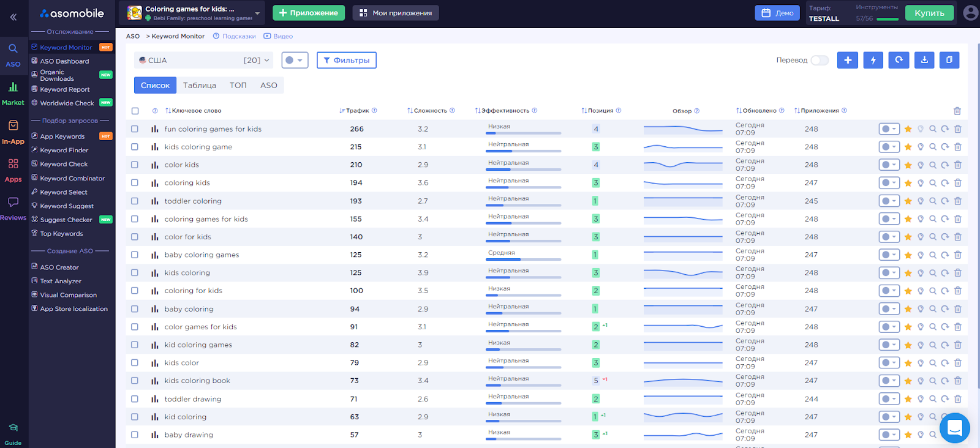
Task: Star the 'fun coloring games for kids' keyword
Action: (908, 129)
